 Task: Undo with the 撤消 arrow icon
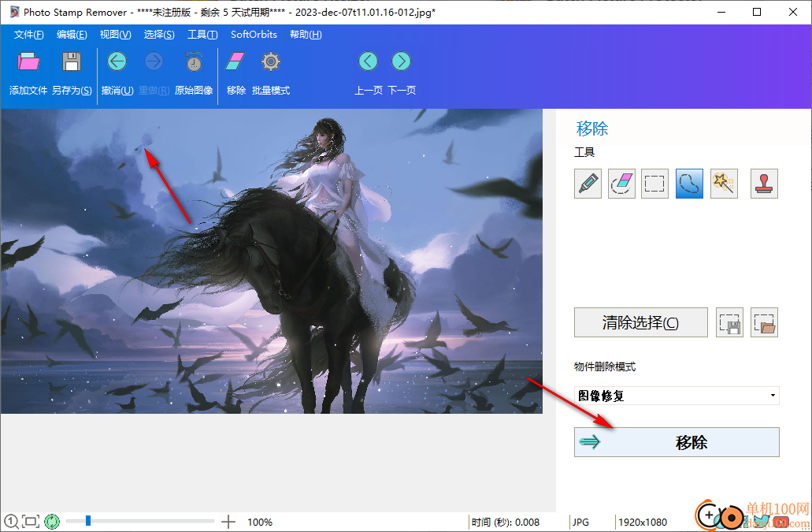pos(117,61)
